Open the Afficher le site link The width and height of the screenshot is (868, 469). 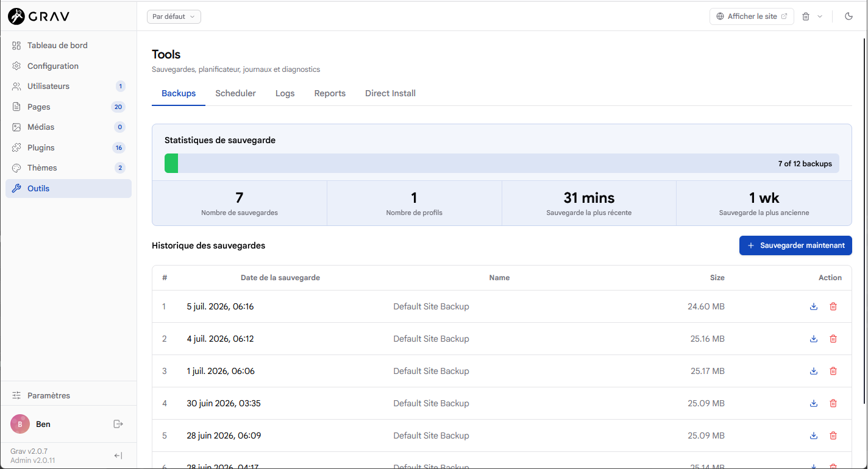point(752,16)
